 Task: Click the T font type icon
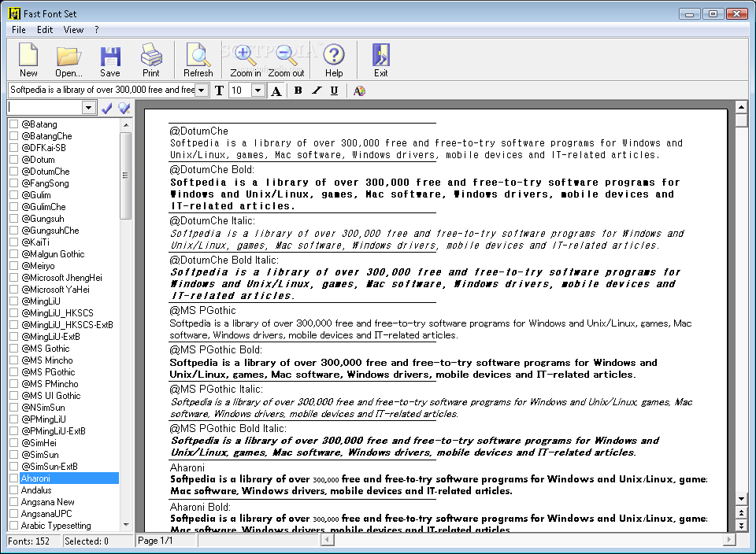pos(220,90)
